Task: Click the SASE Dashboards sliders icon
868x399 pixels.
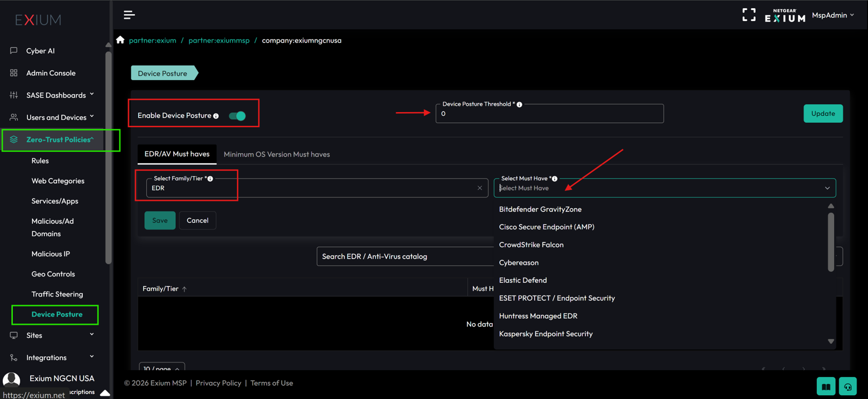Action: click(14, 95)
